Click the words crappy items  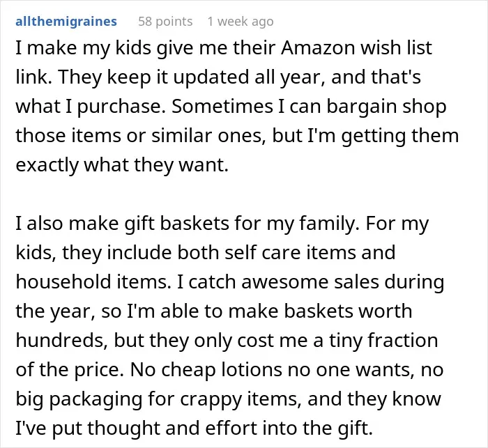[x=241, y=399]
